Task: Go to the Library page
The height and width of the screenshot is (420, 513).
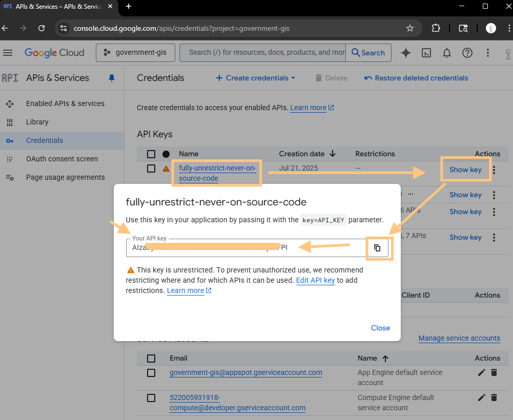Action: 62,122
